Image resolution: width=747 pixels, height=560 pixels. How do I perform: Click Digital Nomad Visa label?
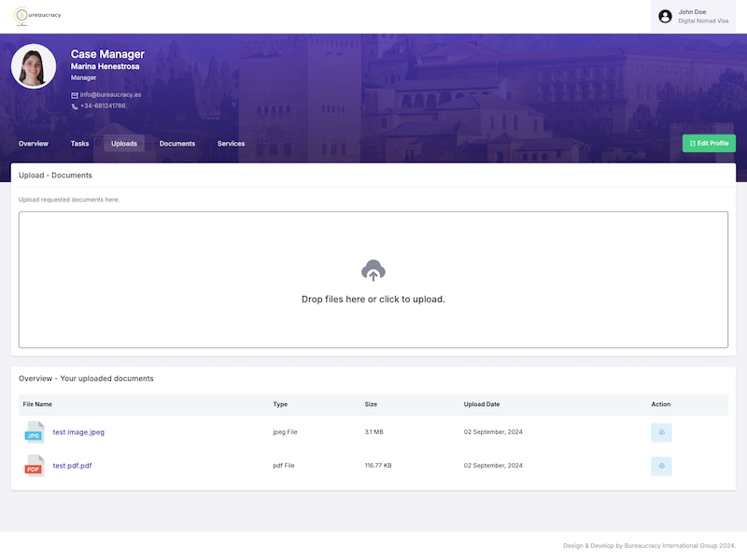703,21
